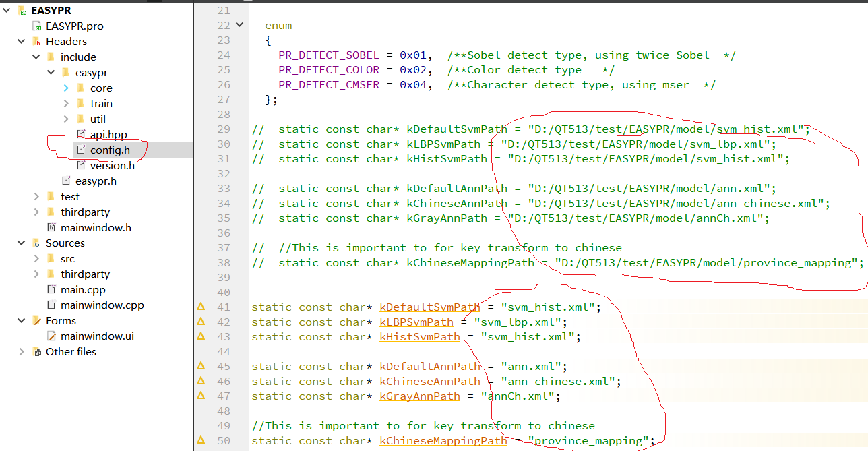The height and width of the screenshot is (451, 868).
Task: Click the Other files icon
Action: pos(36,351)
